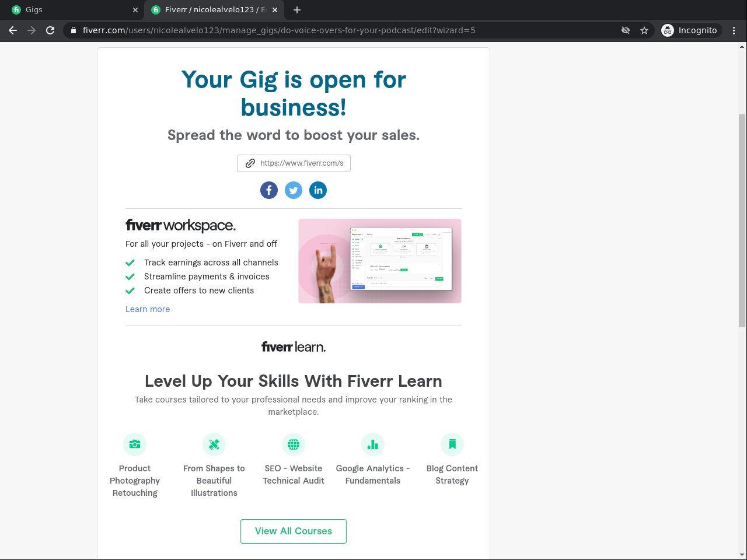The width and height of the screenshot is (747, 560).
Task: Click the Product Photography camera icon
Action: tap(135, 444)
